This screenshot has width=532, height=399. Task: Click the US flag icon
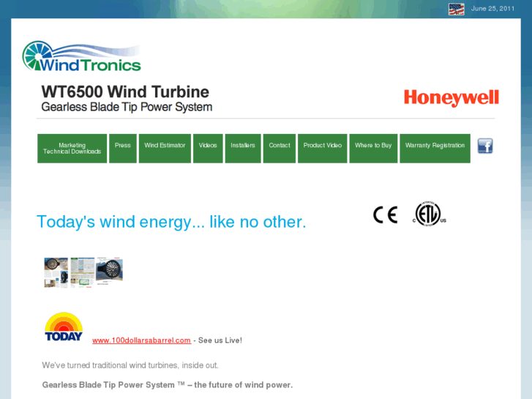tap(457, 9)
